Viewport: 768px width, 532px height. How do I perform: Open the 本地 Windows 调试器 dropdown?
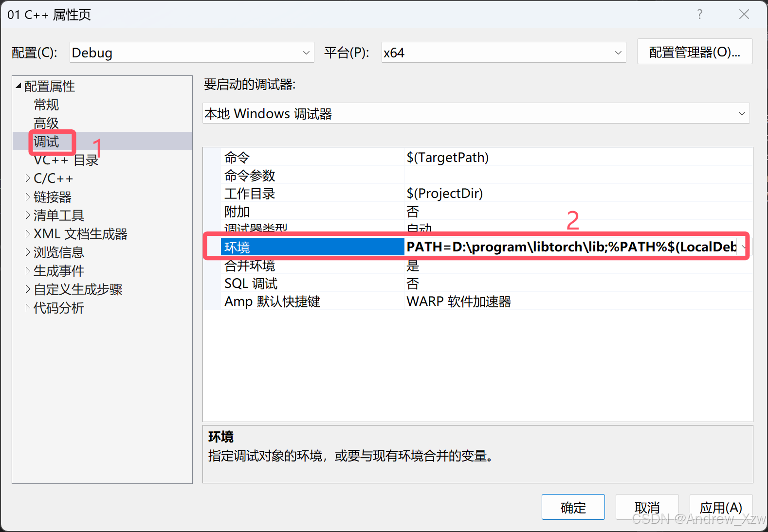pyautogui.click(x=476, y=113)
